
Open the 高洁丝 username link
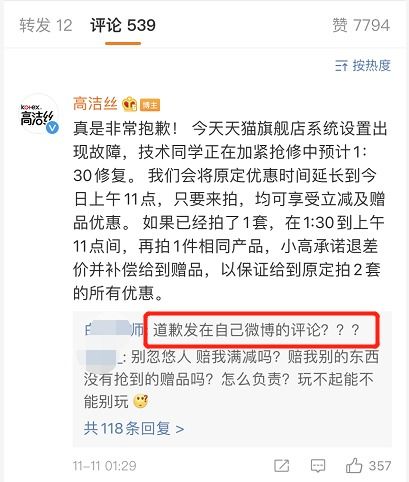tap(95, 104)
